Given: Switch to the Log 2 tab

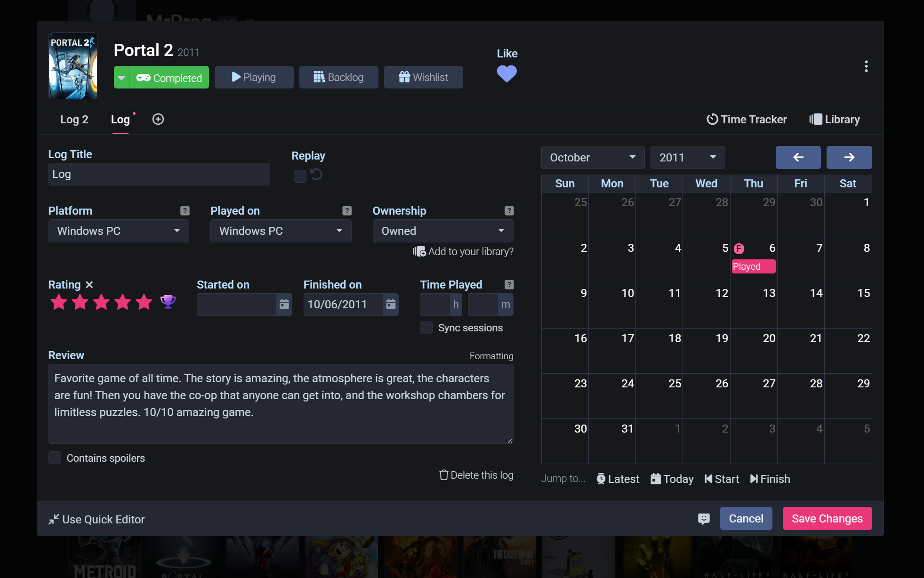Looking at the screenshot, I should (74, 120).
